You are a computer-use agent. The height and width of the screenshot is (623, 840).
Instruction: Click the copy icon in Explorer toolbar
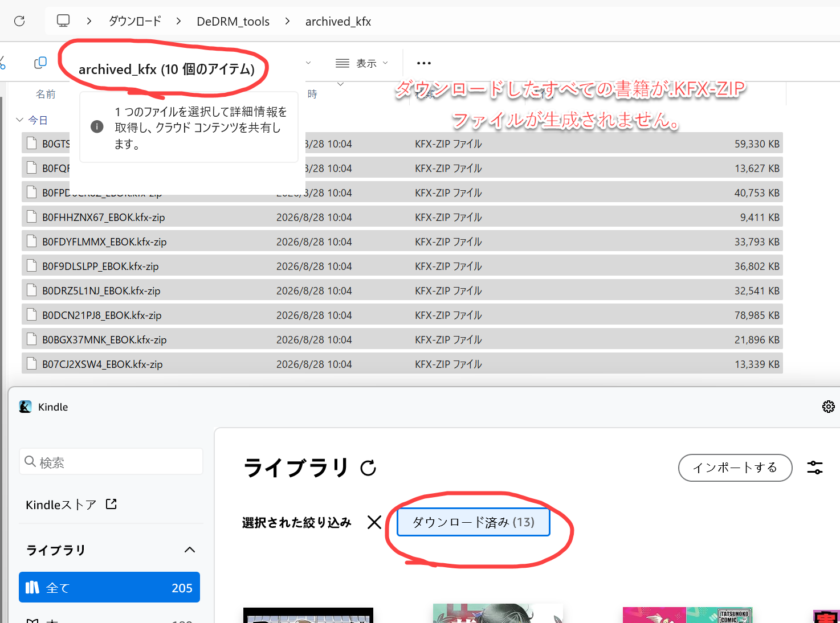[x=40, y=63]
